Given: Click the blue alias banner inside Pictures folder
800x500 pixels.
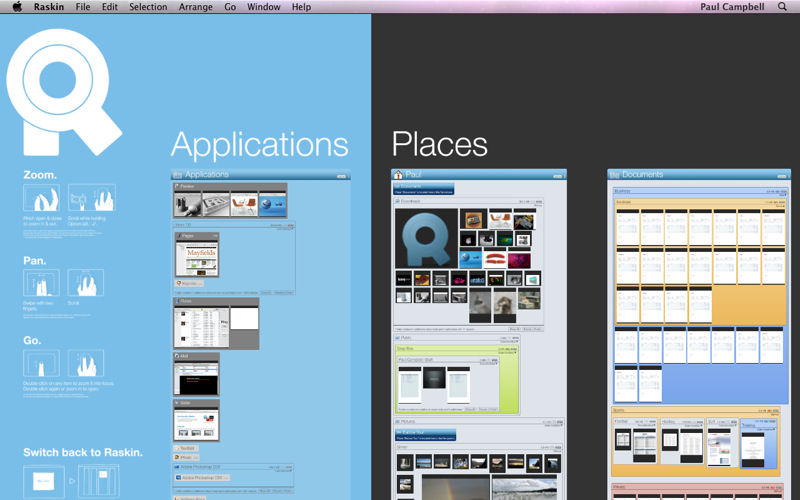Looking at the screenshot, I should click(x=425, y=435).
